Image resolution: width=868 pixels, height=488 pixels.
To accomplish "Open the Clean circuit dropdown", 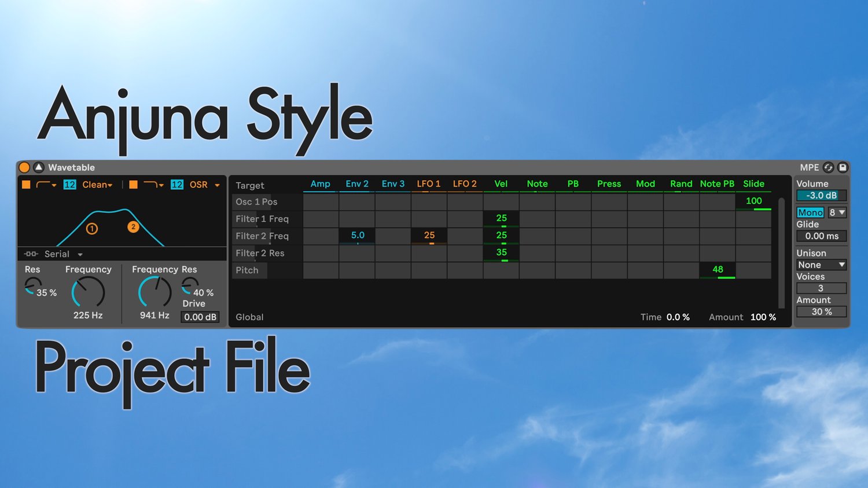I will tap(97, 185).
